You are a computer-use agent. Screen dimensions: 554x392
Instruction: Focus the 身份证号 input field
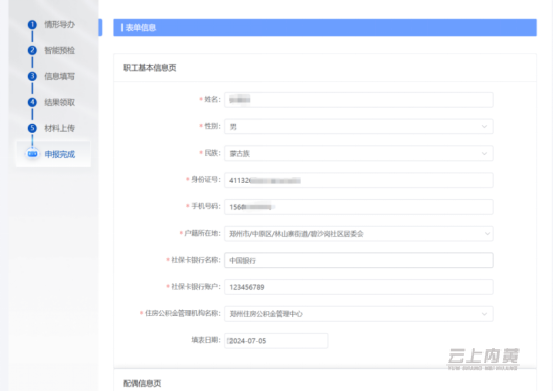point(359,180)
